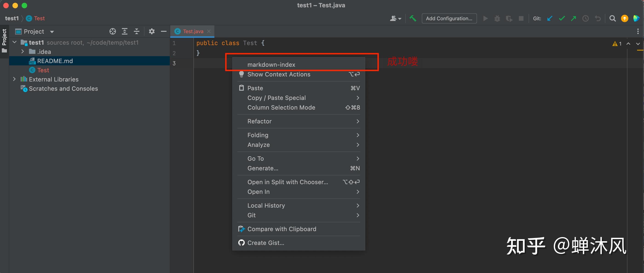Click the Git push arrow icon
This screenshot has height=273, width=644.
[573, 18]
